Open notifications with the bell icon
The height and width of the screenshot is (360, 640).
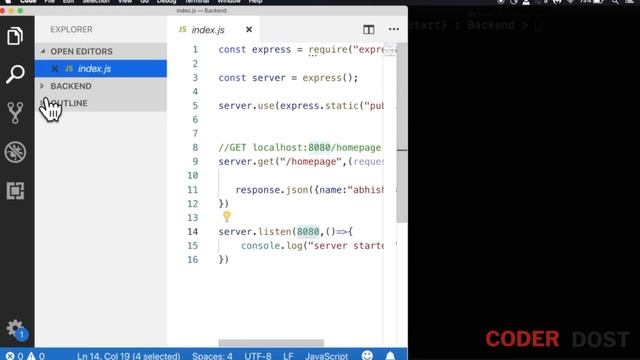390,356
